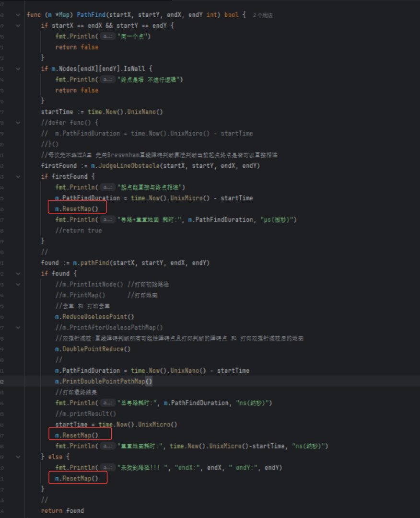Click m.ResetMap() below the startTime reassignment
420x518 pixels.
point(77,435)
